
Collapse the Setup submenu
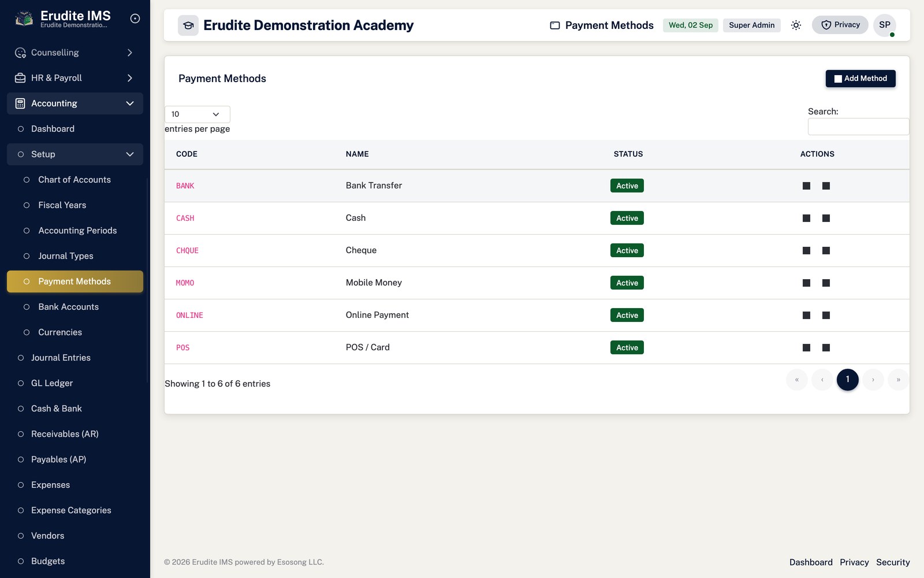75,154
